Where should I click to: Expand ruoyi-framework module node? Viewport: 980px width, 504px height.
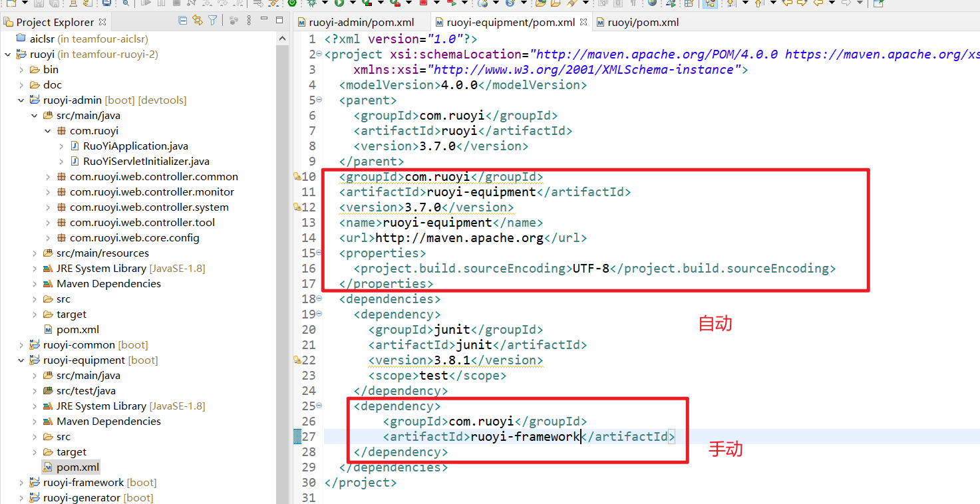pyautogui.click(x=21, y=483)
